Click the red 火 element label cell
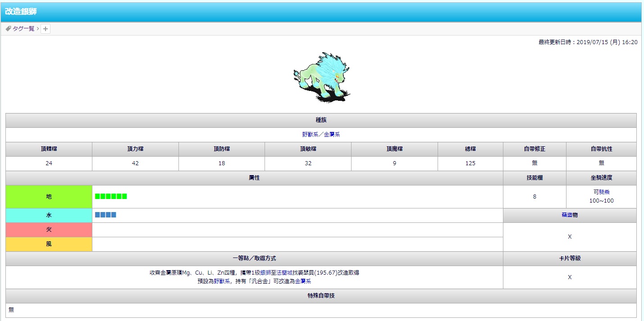Viewport: 644px width, 321px height. click(49, 230)
